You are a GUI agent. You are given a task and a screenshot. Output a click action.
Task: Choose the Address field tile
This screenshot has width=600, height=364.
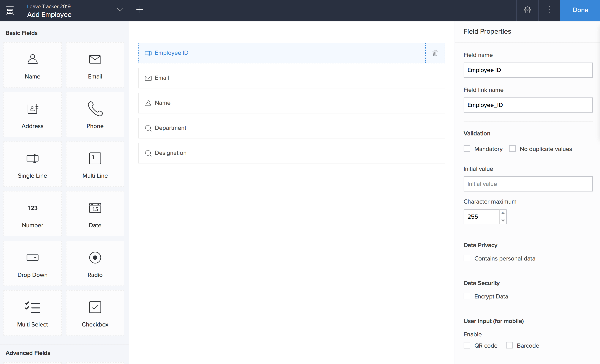[32, 115]
